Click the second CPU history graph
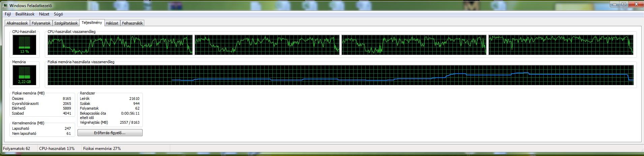644x156 pixels. tap(267, 45)
